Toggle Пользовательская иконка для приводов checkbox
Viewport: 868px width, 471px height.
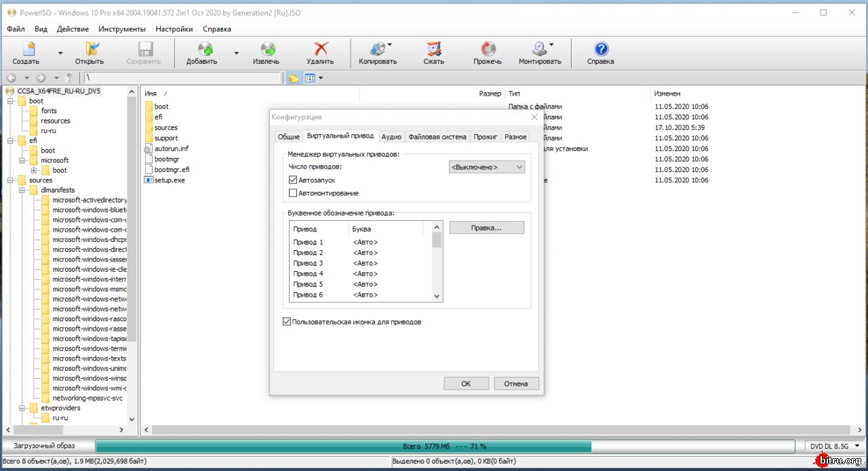click(x=287, y=322)
